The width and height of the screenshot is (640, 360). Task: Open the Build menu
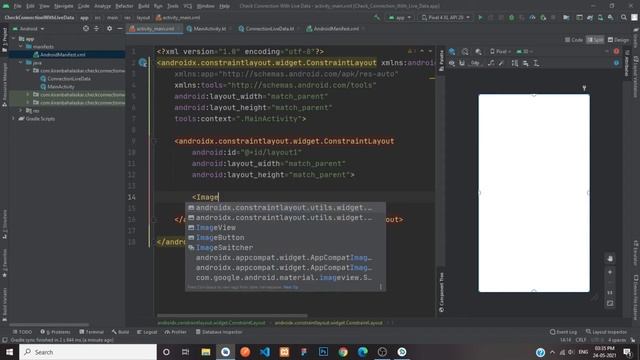tap(144, 6)
